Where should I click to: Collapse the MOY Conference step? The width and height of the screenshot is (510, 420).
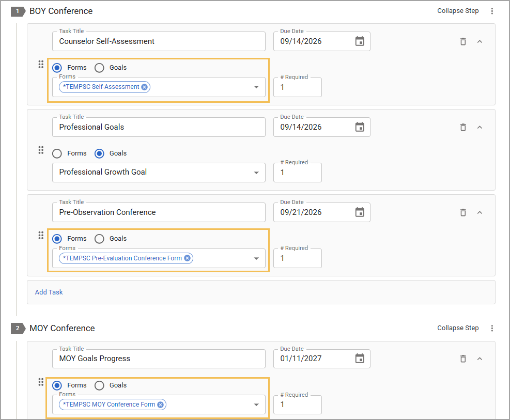458,328
